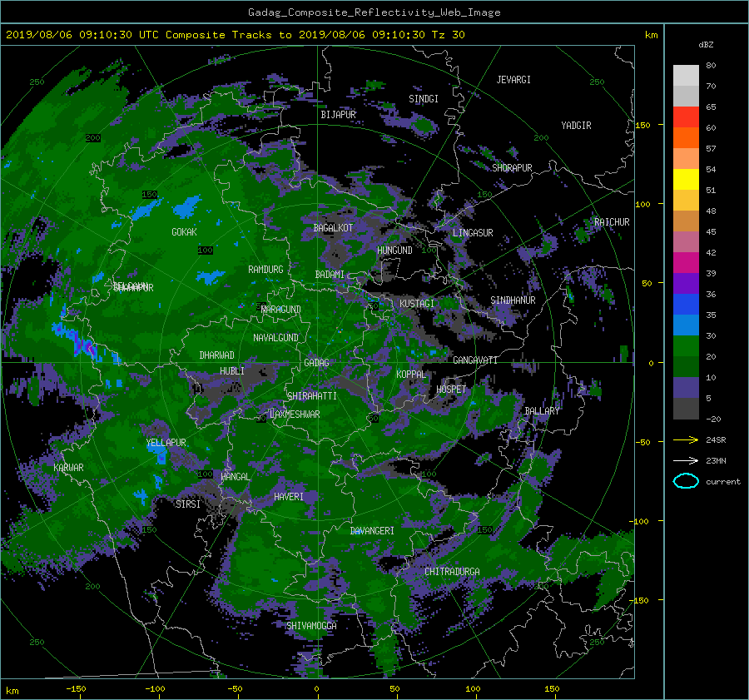The width and height of the screenshot is (749, 700).
Task: Click the 'SINDHANUR' city label
Action: pos(513,300)
